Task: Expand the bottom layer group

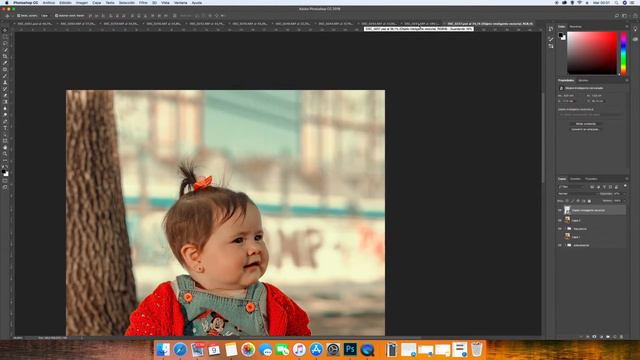Action: (x=565, y=245)
